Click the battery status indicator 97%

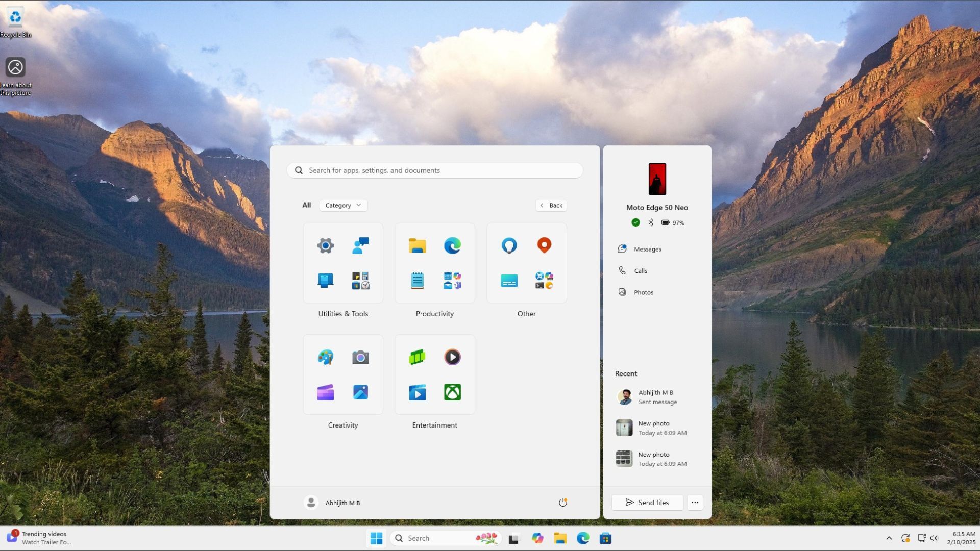(672, 222)
